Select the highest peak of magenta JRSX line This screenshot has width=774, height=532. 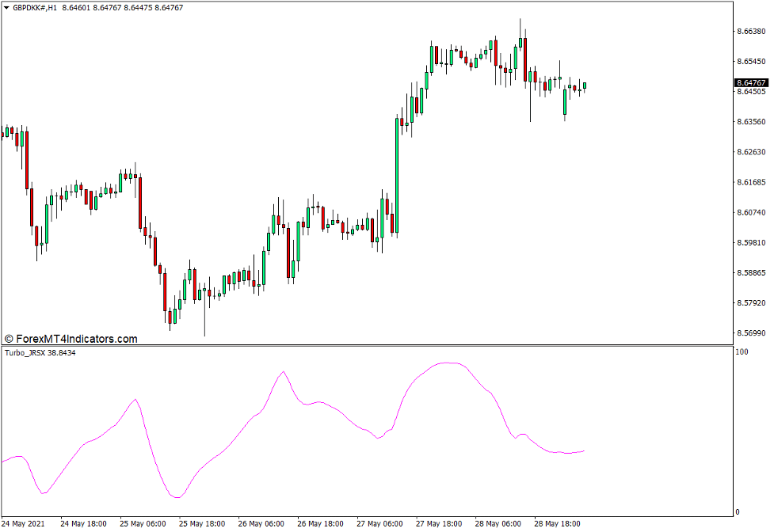[x=448, y=363]
